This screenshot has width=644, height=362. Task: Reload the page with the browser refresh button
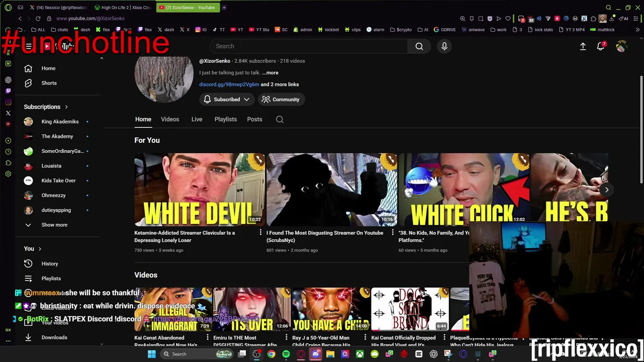coord(38,19)
